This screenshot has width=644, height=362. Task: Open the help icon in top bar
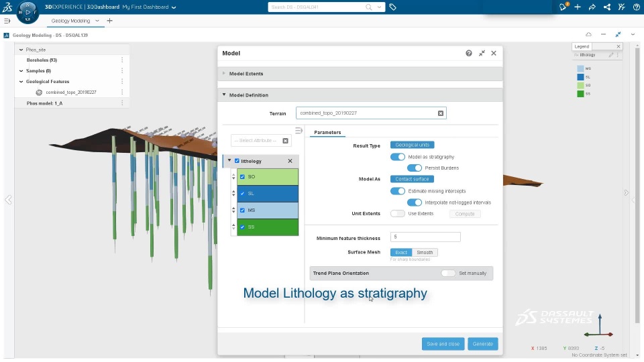(636, 7)
